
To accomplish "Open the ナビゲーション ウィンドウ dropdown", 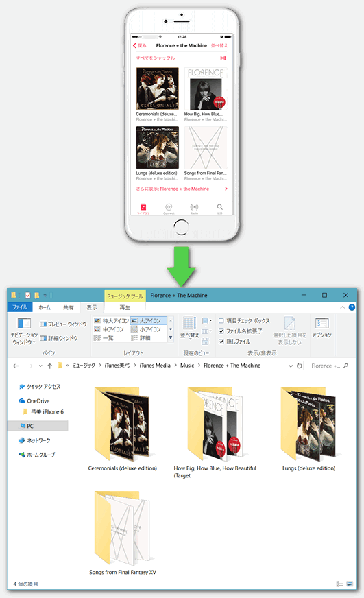I will tap(24, 331).
